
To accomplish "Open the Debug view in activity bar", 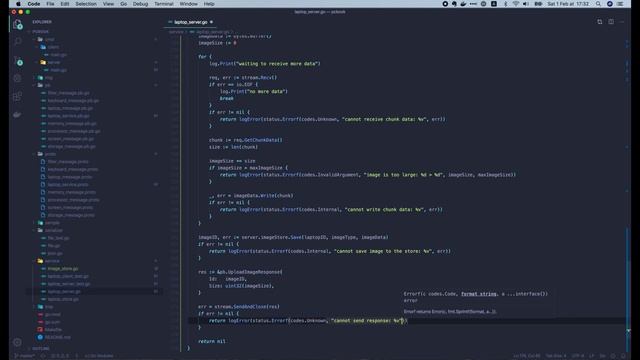I will (17, 78).
